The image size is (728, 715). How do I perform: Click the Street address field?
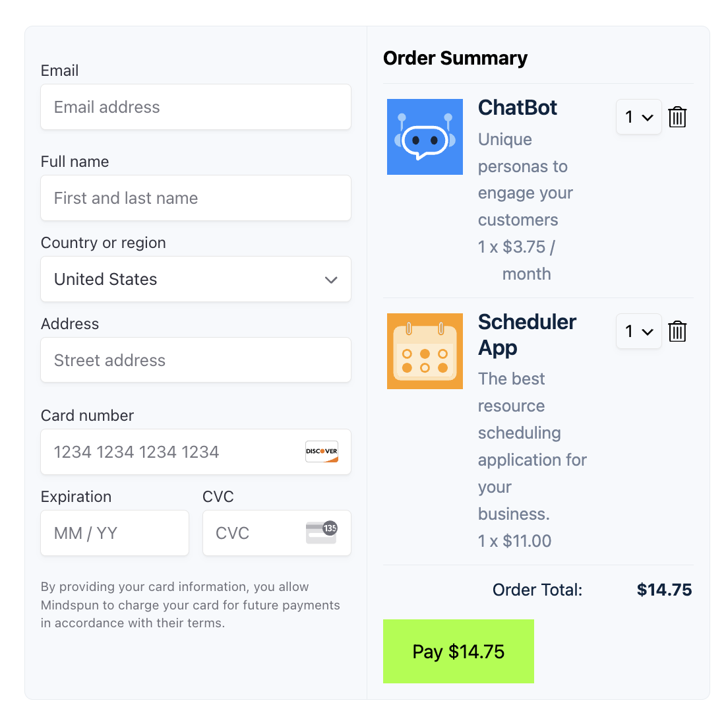pos(195,360)
